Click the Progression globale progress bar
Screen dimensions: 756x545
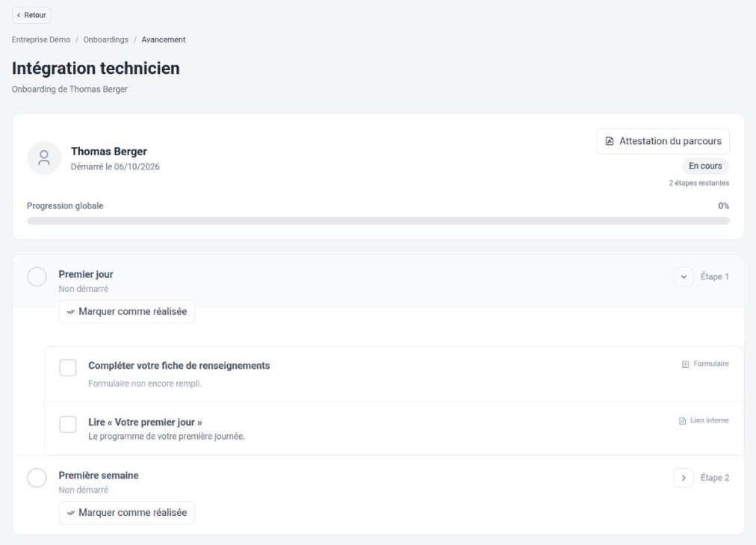pos(378,221)
